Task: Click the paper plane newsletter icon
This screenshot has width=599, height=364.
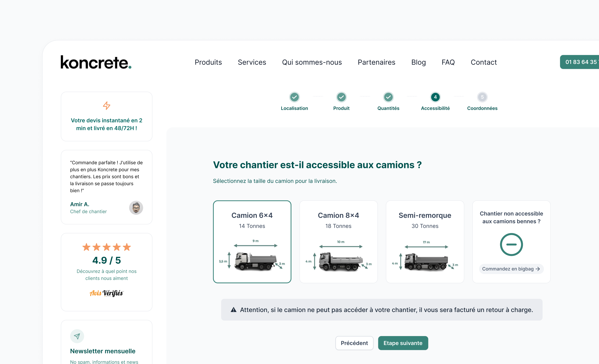Action: pos(77,336)
